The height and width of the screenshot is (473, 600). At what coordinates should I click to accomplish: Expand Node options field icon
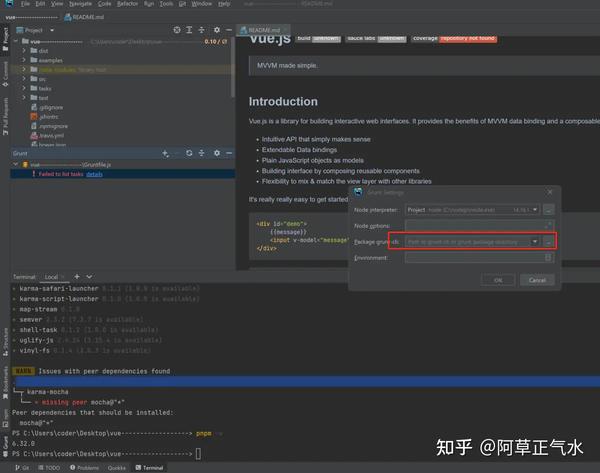(548, 225)
